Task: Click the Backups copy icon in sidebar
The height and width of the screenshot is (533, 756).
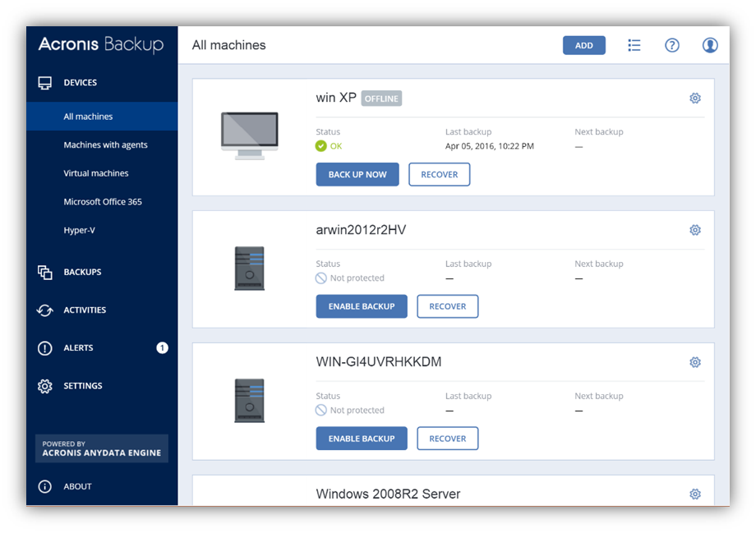Action: (x=45, y=273)
